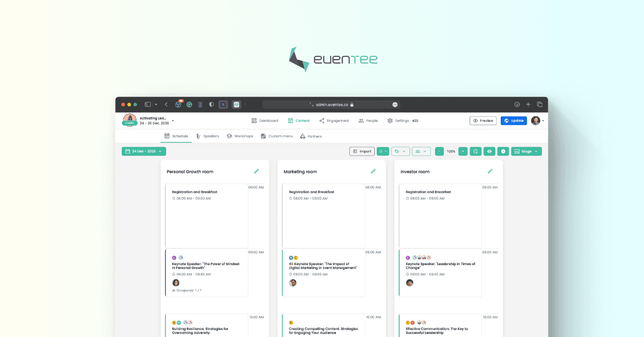Switch to the Workshops tab
This screenshot has height=337, width=644.
coord(240,136)
